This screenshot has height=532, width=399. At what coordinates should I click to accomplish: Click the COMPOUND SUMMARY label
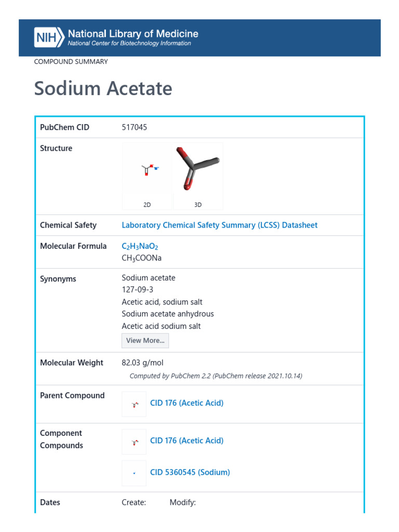pos(71,61)
